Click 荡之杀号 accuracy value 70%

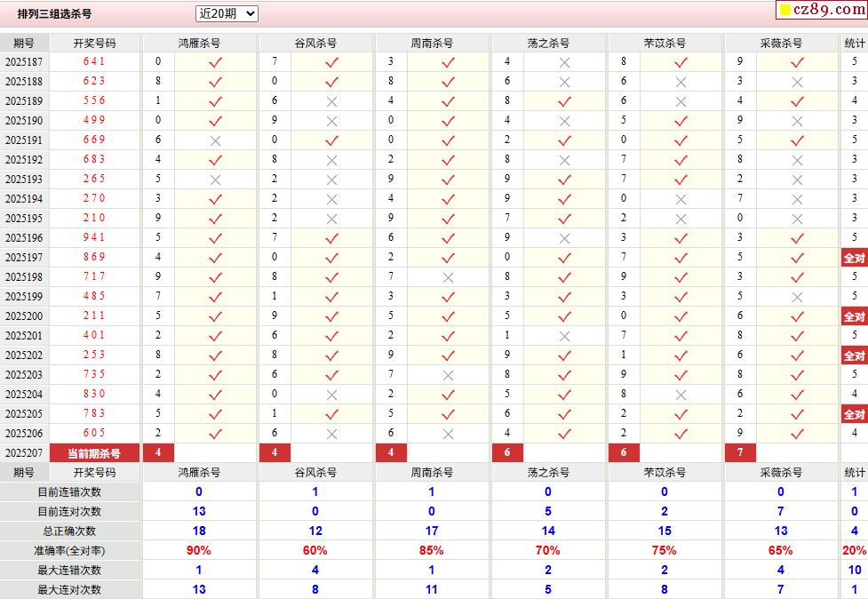click(x=547, y=550)
